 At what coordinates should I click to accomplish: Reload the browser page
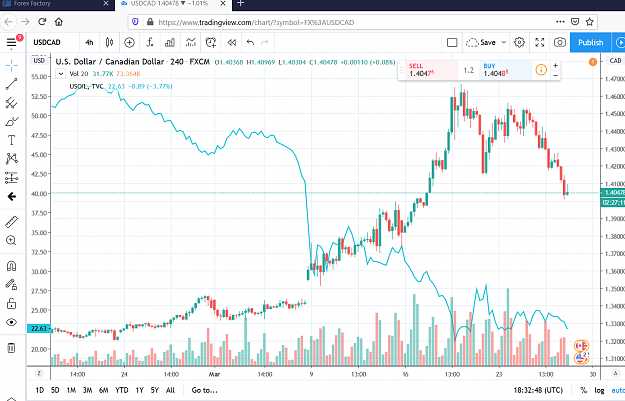click(42, 22)
